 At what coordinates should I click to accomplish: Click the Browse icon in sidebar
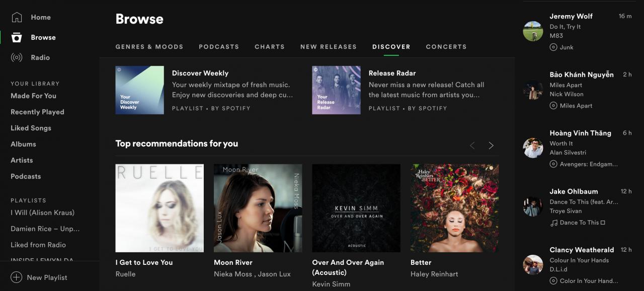pos(17,38)
